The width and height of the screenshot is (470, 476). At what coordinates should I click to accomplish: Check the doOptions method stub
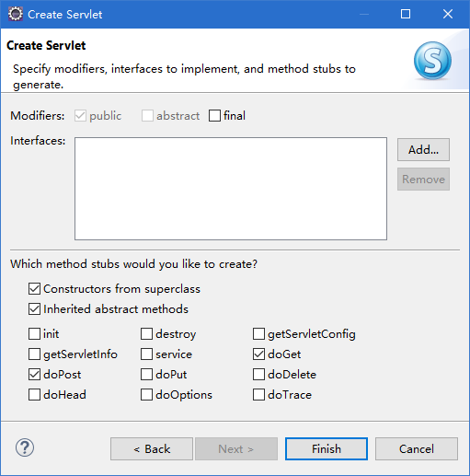[x=146, y=395]
